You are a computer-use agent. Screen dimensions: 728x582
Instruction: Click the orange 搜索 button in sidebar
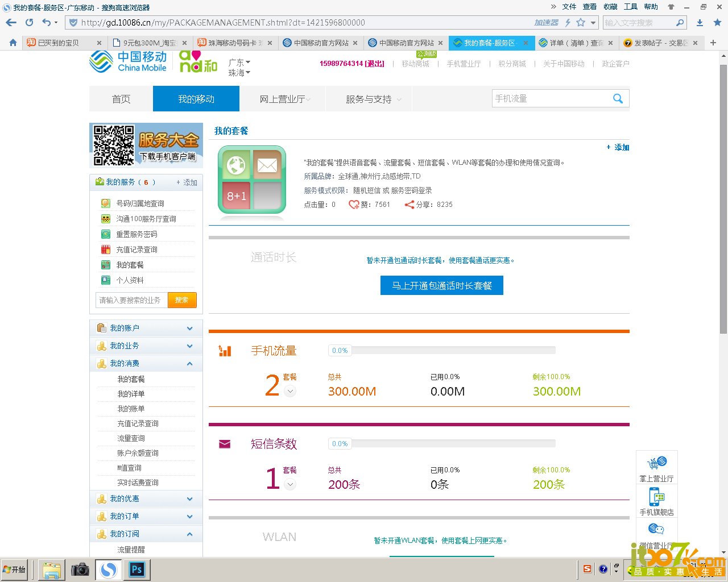tap(182, 300)
